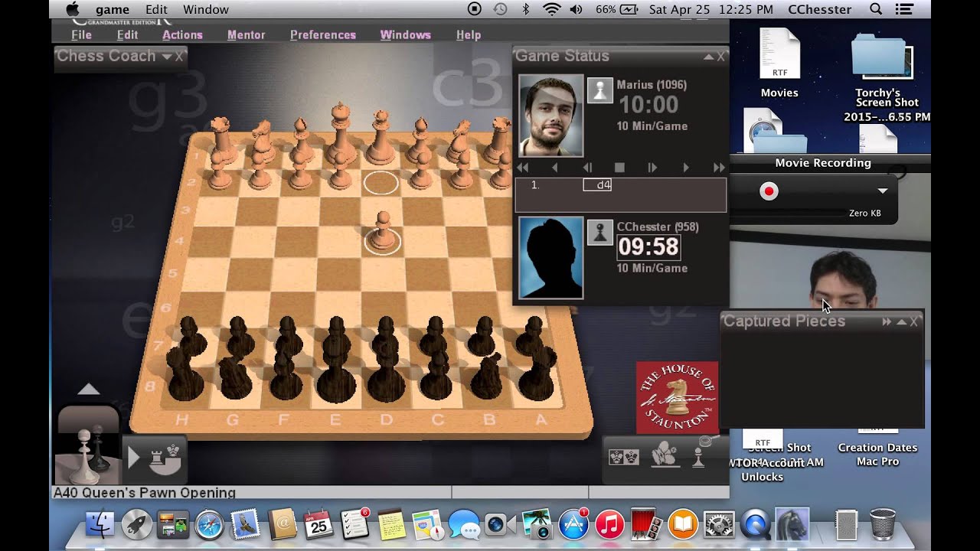980x551 pixels.
Task: Open the chess set pieces selector thumbnail
Action: 88,445
